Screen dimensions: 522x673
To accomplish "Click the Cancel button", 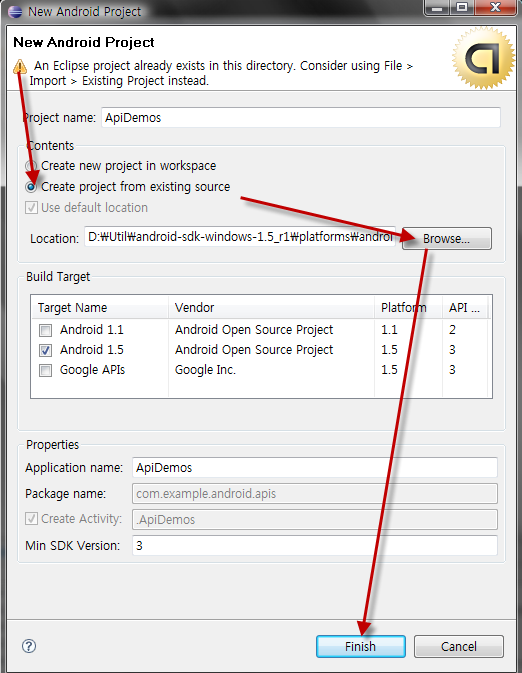I will [x=458, y=646].
